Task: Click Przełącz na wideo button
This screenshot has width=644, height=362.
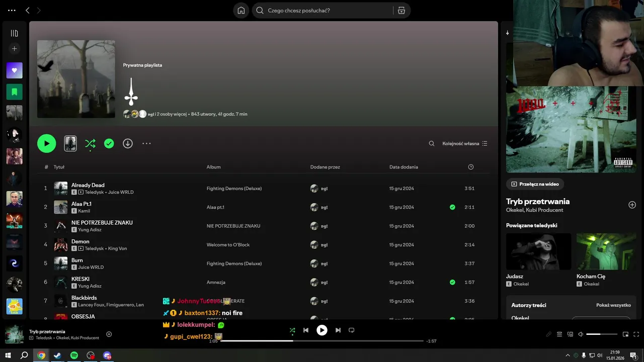Action: [x=535, y=184]
